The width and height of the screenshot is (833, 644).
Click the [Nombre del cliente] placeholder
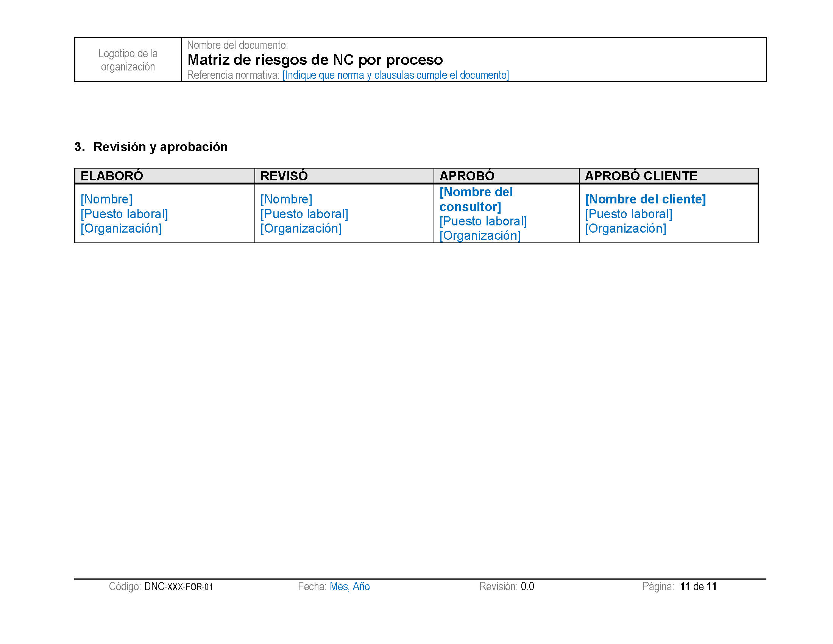click(645, 199)
